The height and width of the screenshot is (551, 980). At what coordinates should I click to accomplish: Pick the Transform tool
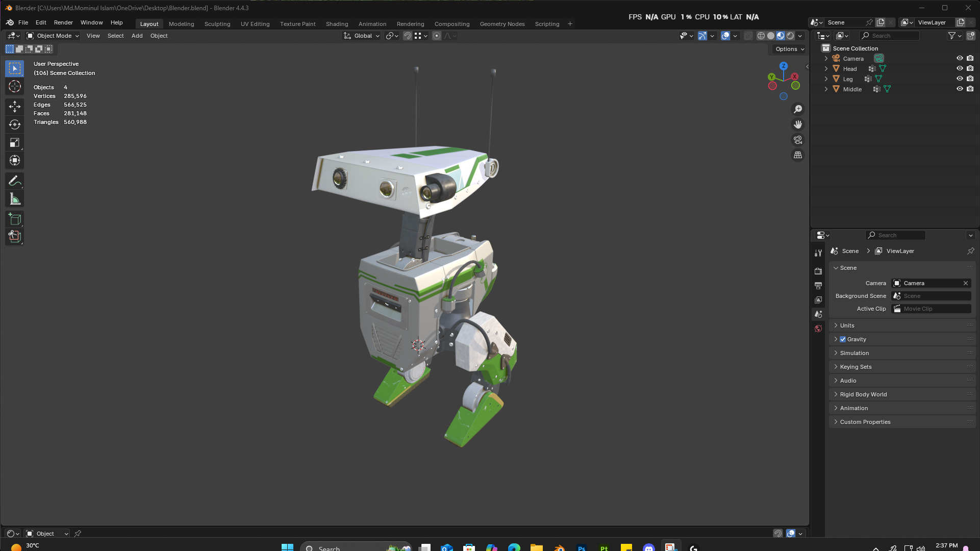pos(14,160)
